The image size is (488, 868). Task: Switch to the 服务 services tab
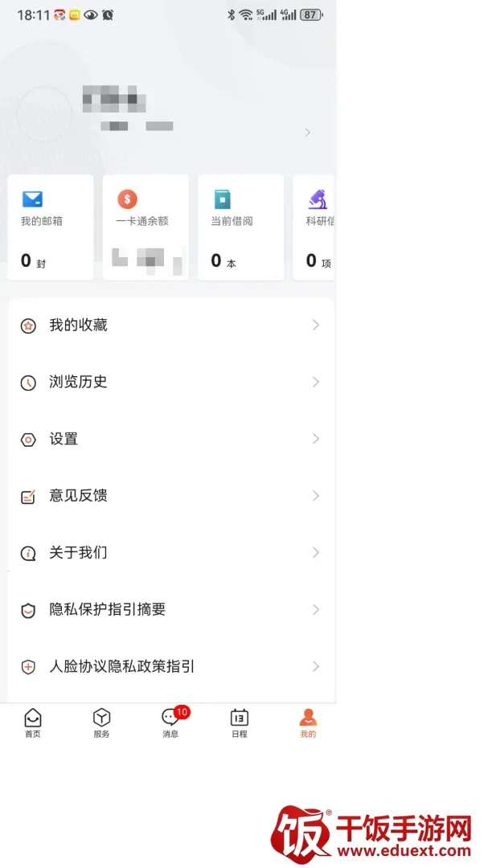(x=101, y=723)
